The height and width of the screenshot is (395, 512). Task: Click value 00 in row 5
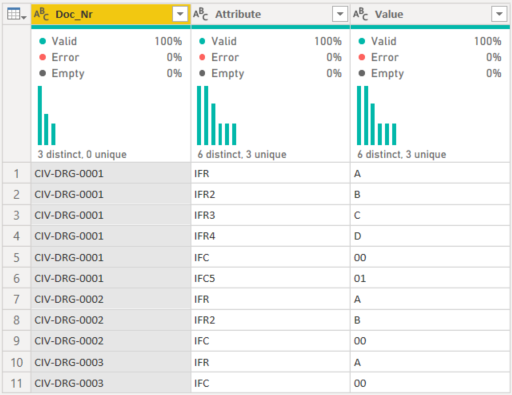point(430,258)
